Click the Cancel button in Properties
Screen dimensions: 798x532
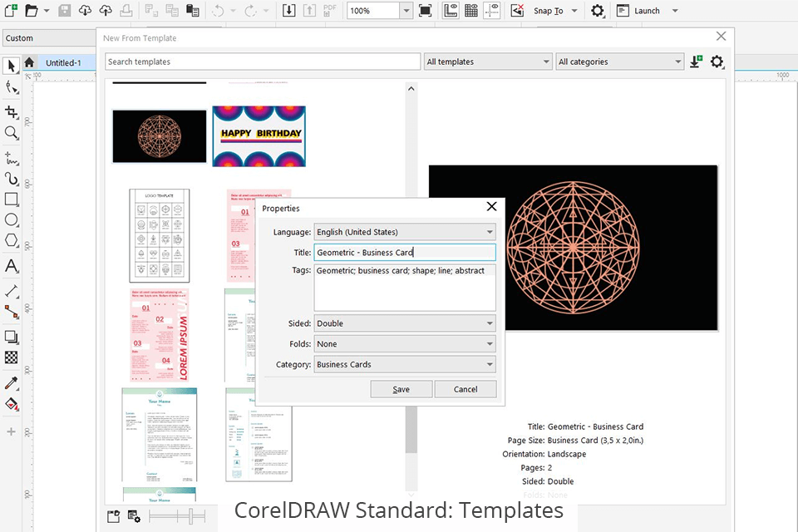[x=465, y=389]
